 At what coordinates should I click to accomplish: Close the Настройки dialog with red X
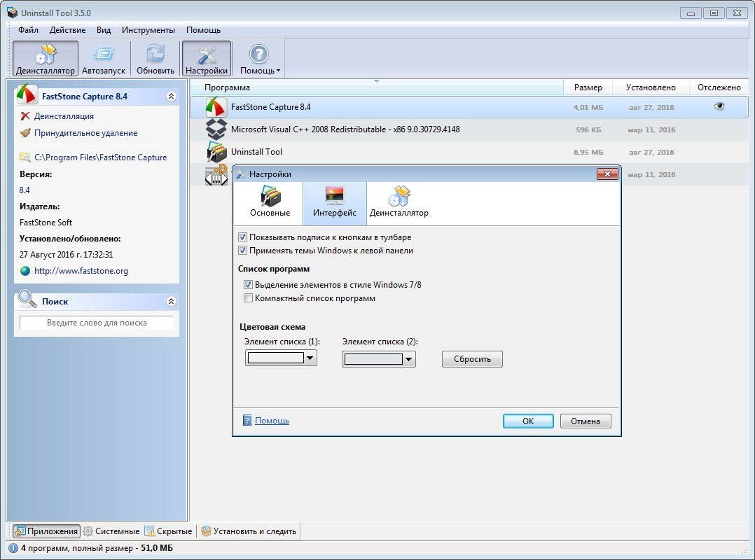[x=607, y=174]
